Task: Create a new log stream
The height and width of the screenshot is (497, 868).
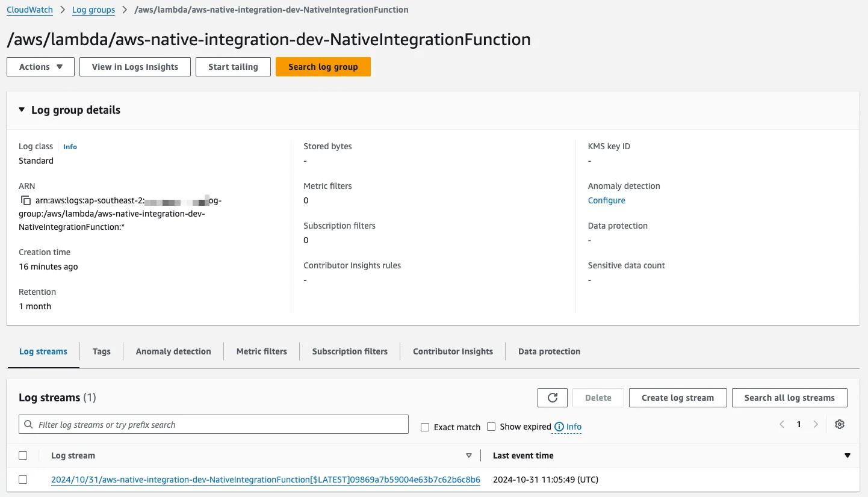Action: click(x=678, y=398)
